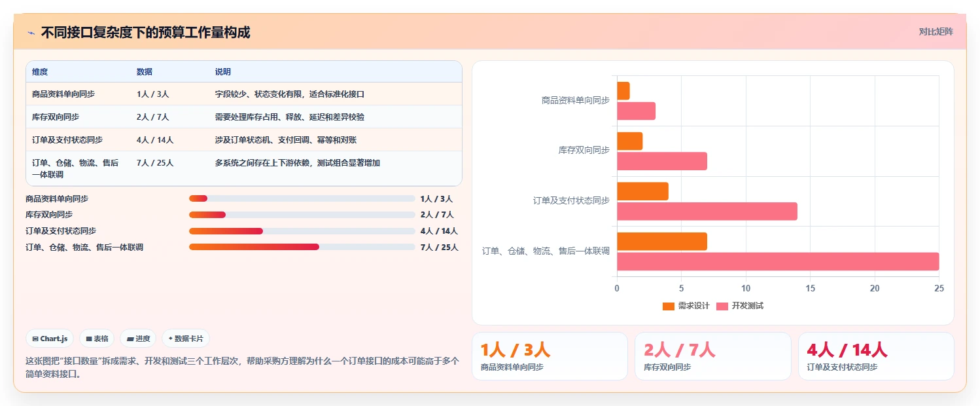
Task: Select the Chart.js tag chip
Action: (50, 339)
